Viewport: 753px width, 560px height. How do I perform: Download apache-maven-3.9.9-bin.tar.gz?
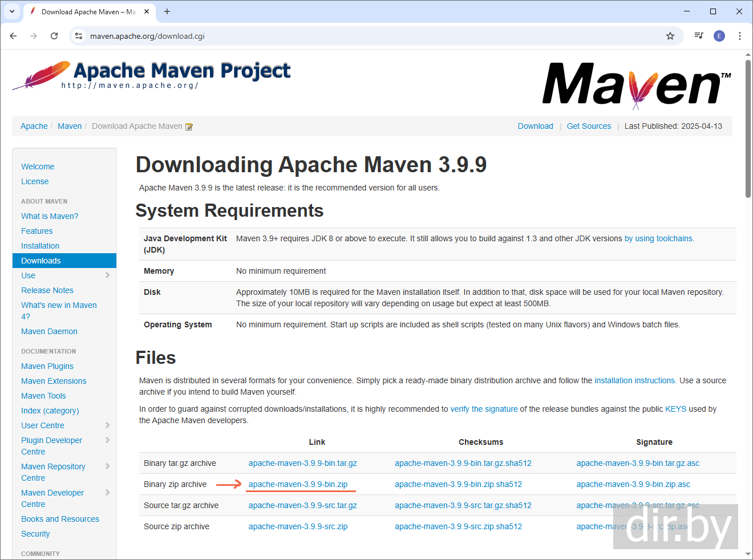coord(303,463)
